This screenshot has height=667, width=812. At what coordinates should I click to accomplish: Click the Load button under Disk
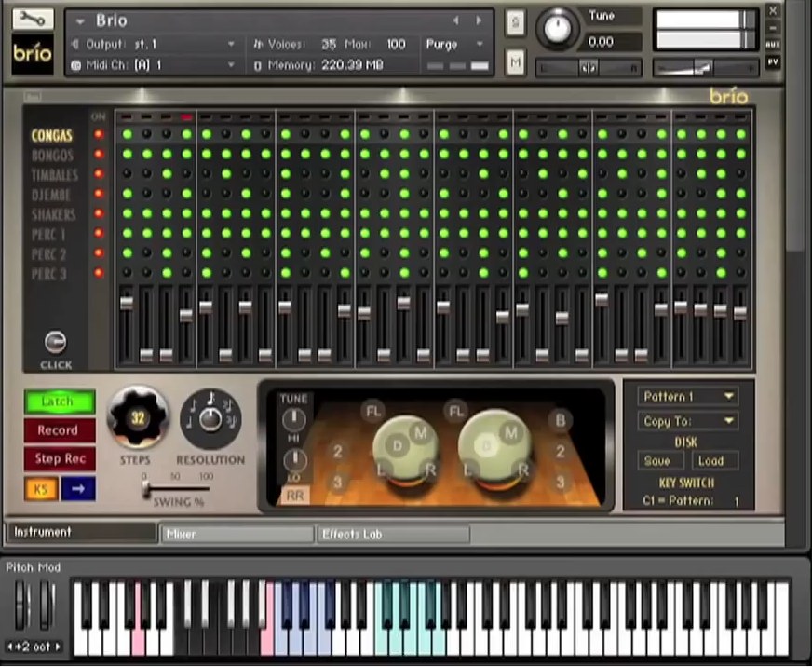pyautogui.click(x=713, y=461)
